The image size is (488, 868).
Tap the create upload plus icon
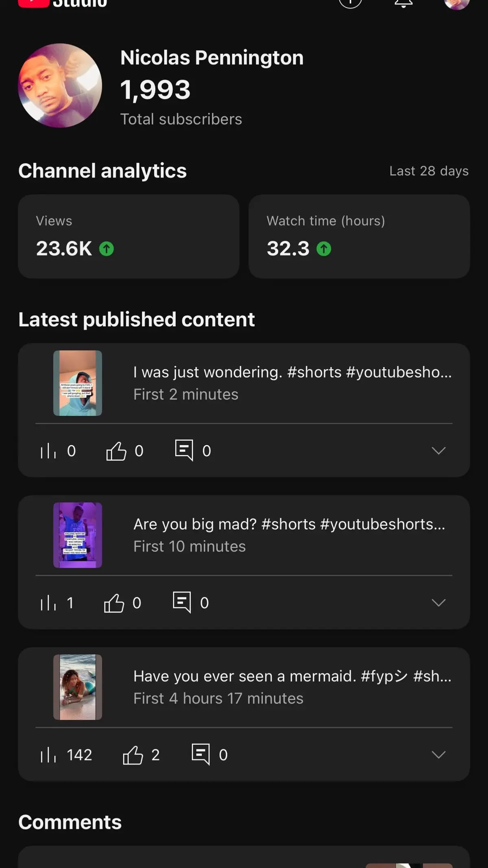click(x=350, y=3)
